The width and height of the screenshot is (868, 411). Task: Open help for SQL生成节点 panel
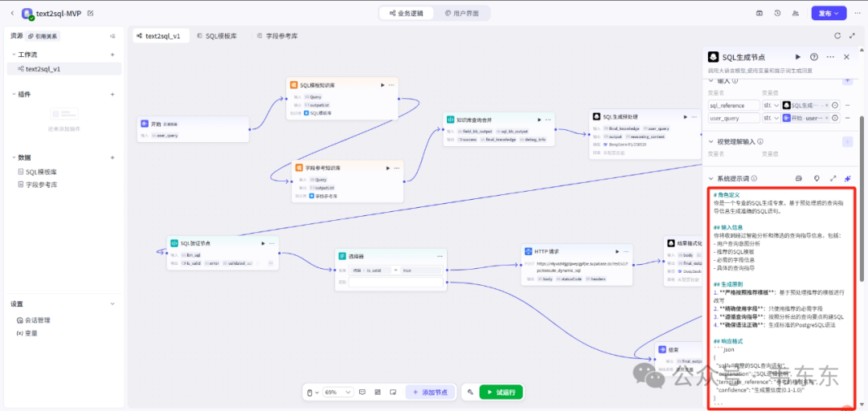(x=813, y=57)
